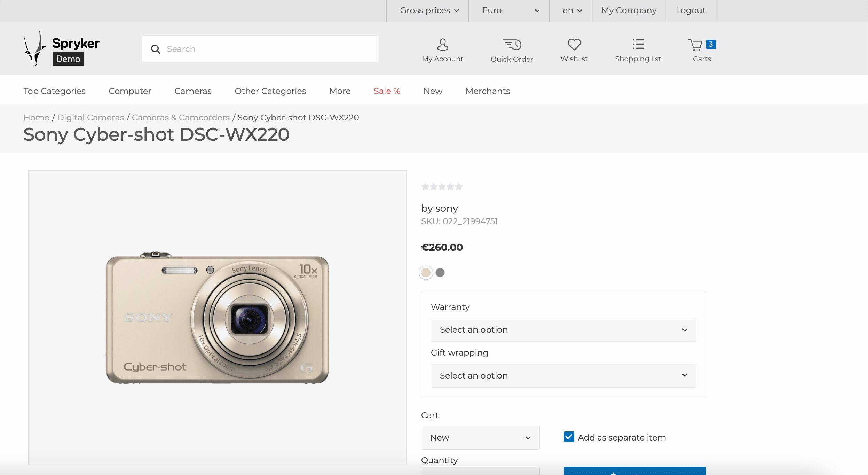This screenshot has height=475, width=868.
Task: Open the Euro currency dropdown
Action: tap(511, 10)
